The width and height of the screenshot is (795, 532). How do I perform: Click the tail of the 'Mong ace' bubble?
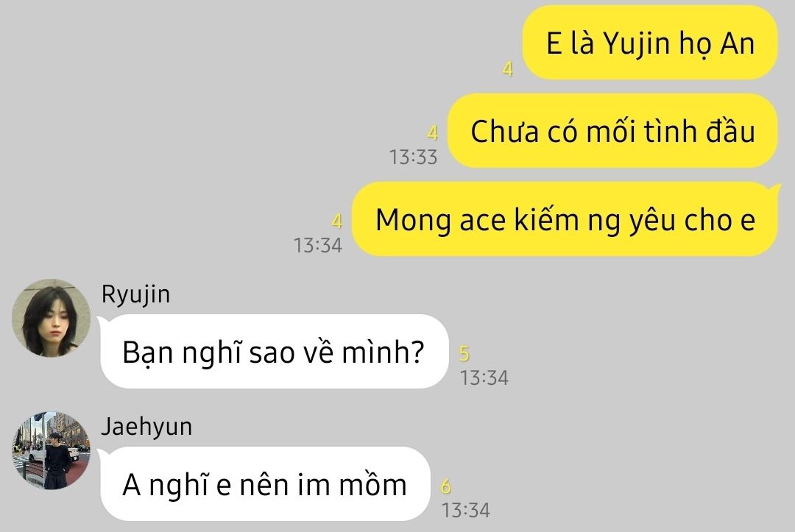click(776, 189)
